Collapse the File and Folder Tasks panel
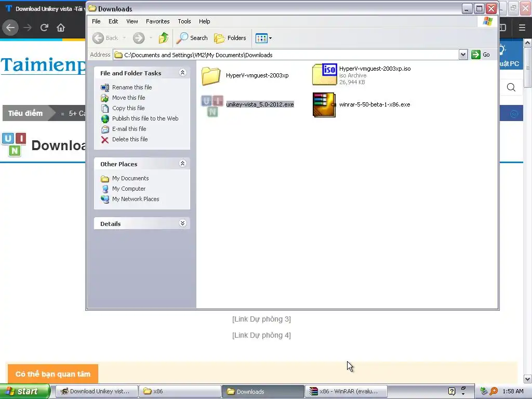 coord(182,73)
